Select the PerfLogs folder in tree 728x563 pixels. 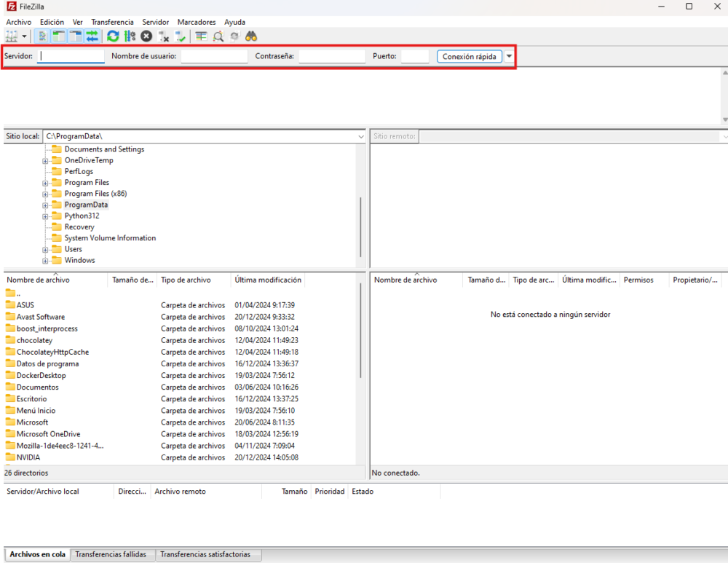(79, 171)
